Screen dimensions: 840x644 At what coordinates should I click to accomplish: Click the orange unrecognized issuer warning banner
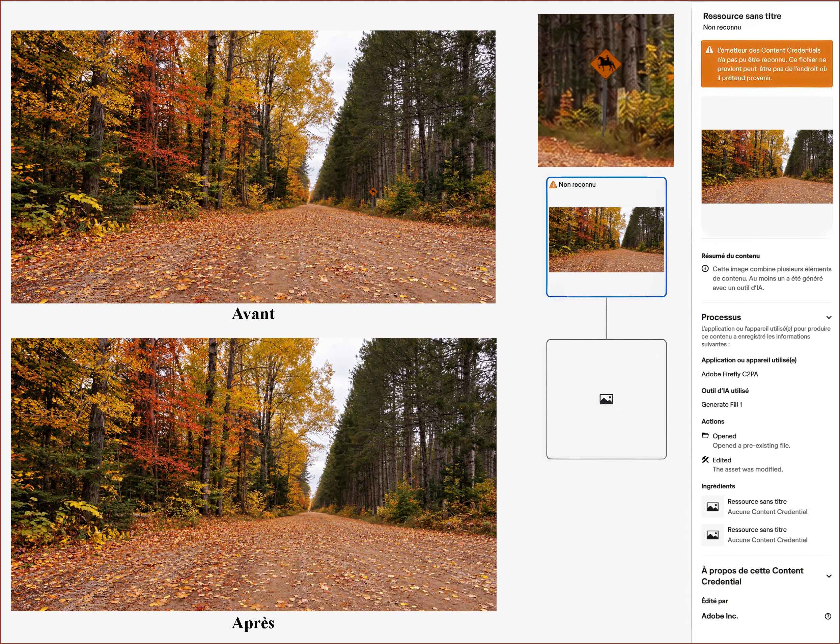tap(767, 64)
